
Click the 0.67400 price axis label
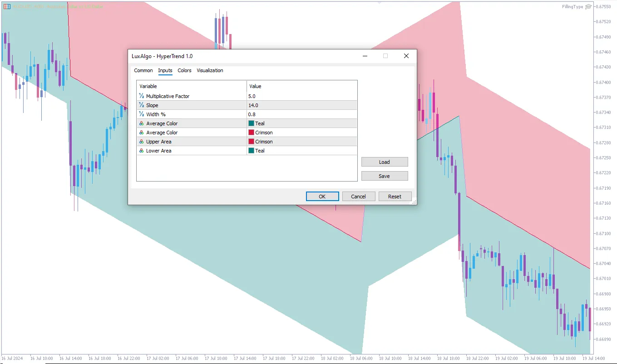tap(603, 82)
